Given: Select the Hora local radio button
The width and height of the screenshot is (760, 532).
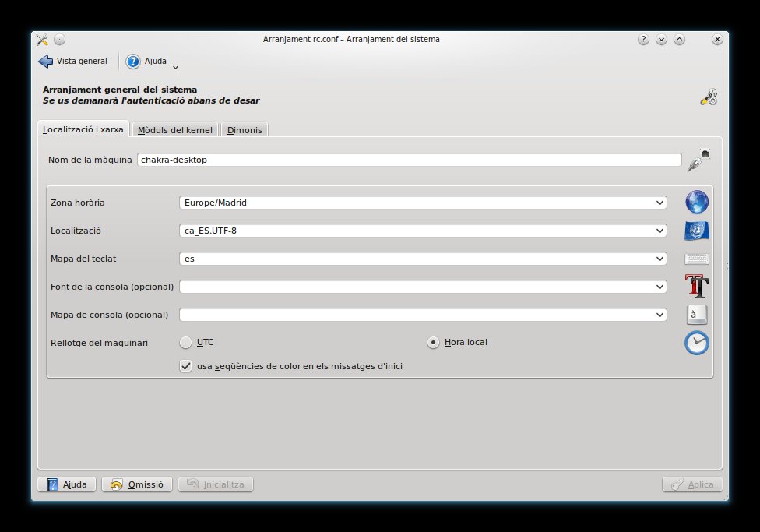Looking at the screenshot, I should (433, 343).
